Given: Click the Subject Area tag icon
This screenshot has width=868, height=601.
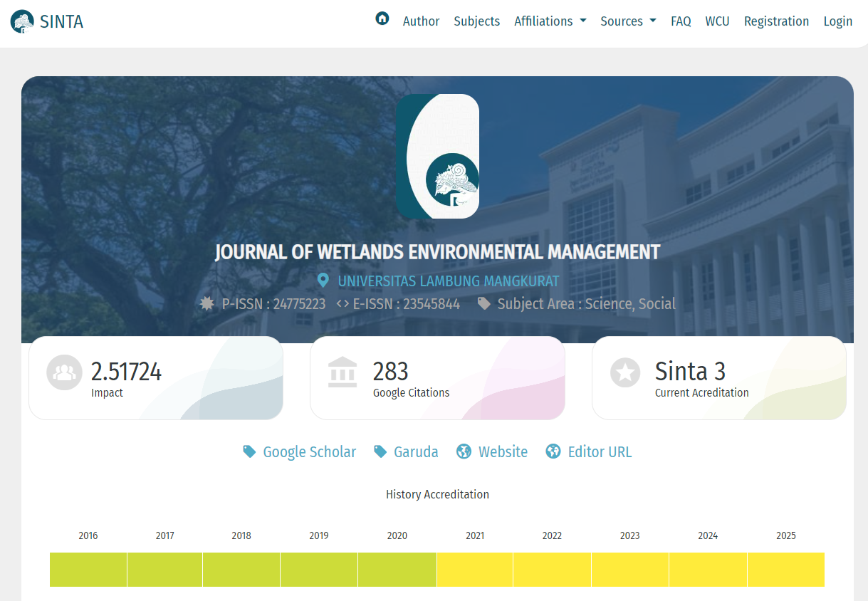Looking at the screenshot, I should [x=484, y=304].
